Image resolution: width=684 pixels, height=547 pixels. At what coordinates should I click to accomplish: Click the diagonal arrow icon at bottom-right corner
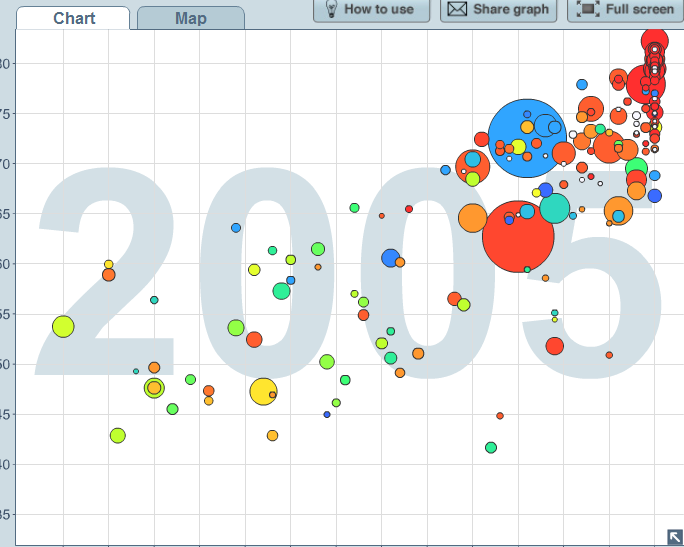[675, 536]
